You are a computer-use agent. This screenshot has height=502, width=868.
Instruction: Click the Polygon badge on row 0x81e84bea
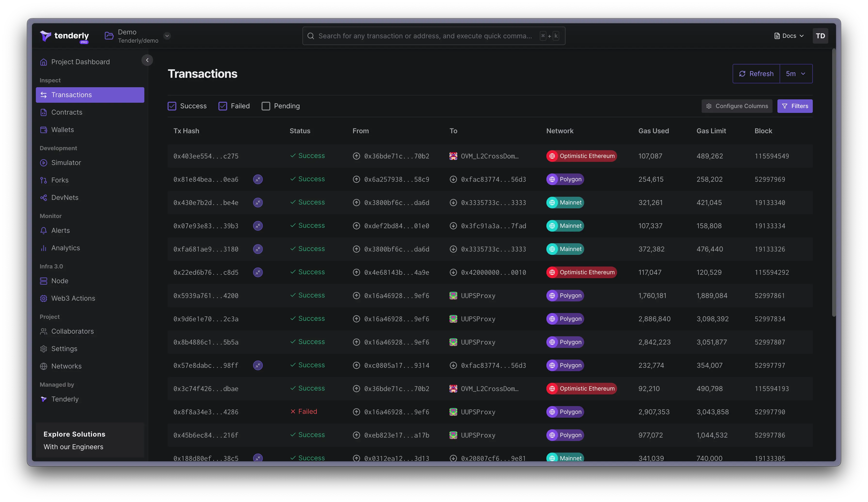click(565, 179)
